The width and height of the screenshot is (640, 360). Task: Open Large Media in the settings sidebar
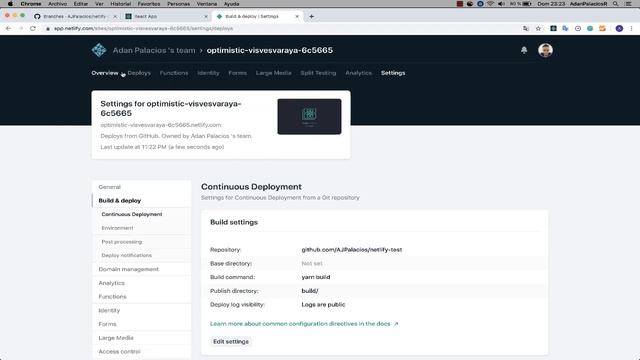point(116,338)
